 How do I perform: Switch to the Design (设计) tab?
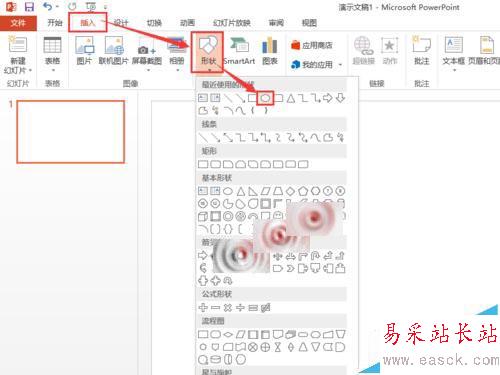click(x=121, y=23)
